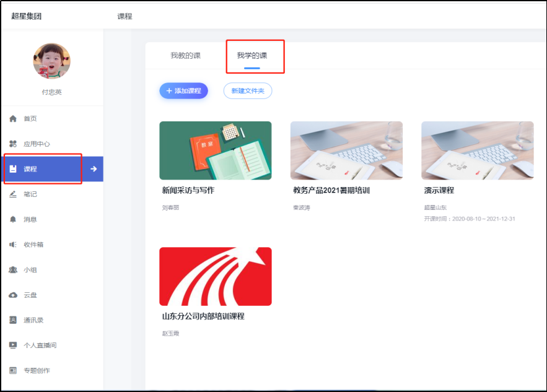The height and width of the screenshot is (392, 547).
Task: Click the 消息 bell icon
Action: tap(13, 219)
